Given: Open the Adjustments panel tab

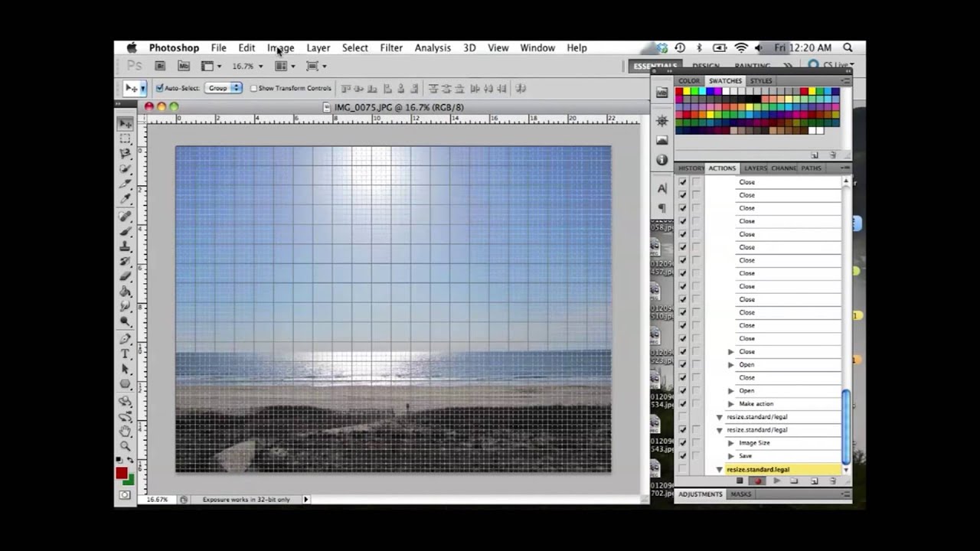Looking at the screenshot, I should [x=701, y=494].
